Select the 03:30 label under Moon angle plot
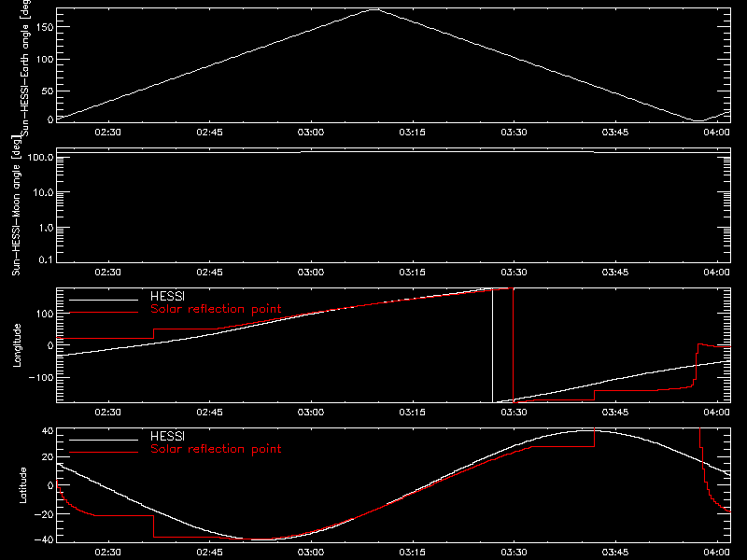 click(x=514, y=272)
